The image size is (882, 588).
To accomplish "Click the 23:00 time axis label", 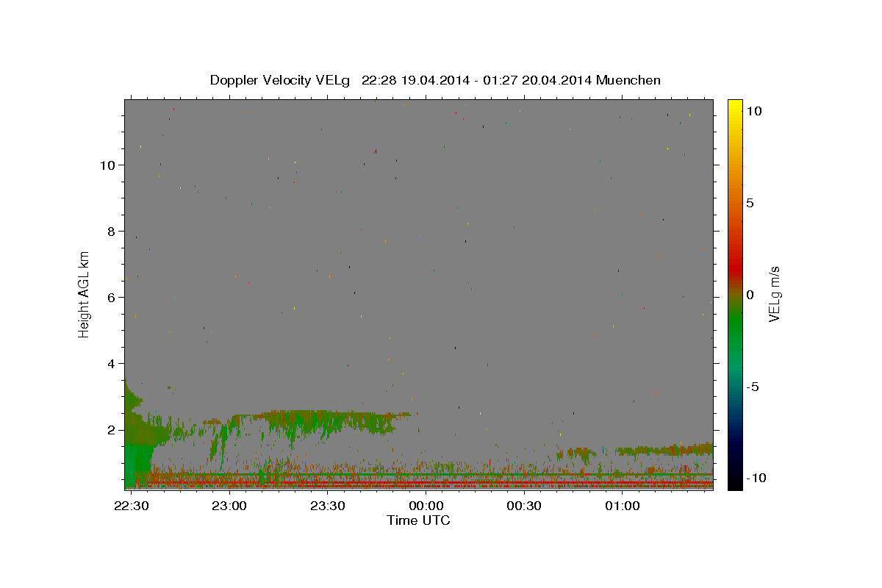I will (x=229, y=506).
